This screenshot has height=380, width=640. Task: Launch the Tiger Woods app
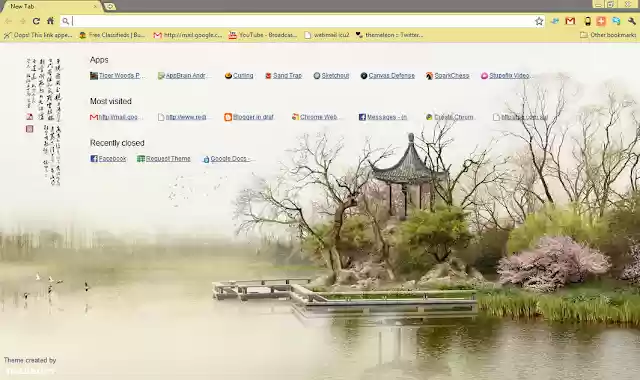click(117, 76)
